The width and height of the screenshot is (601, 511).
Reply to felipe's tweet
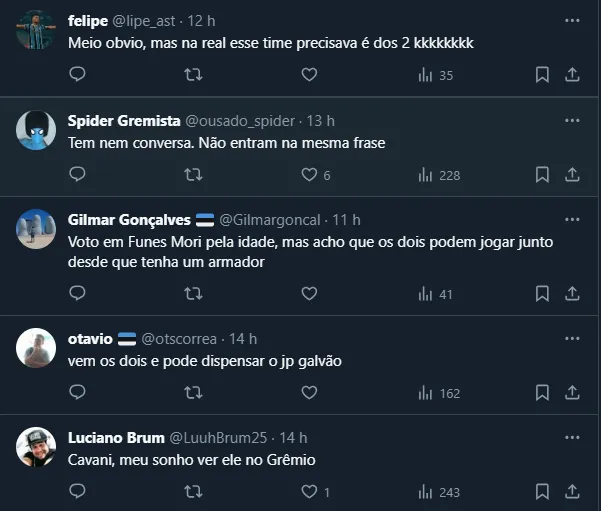tap(77, 75)
